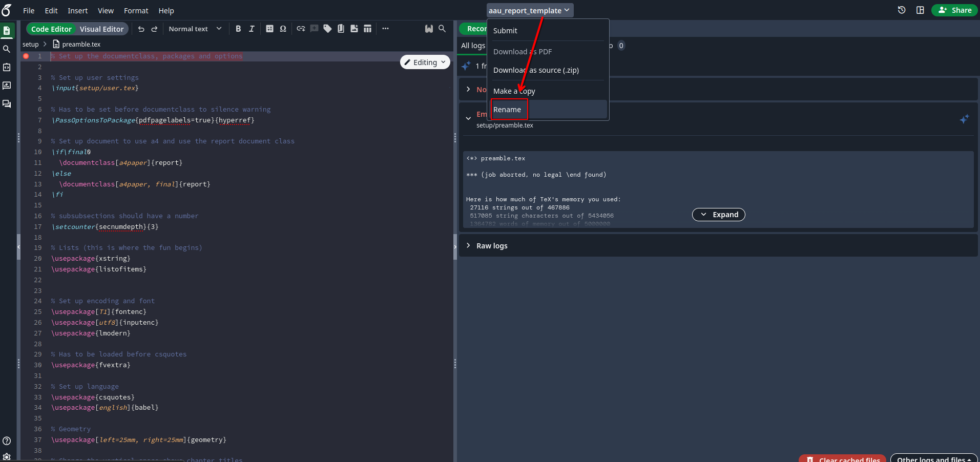The image size is (980, 462).
Task: Click the preamble.tex breadcrumb file
Action: pos(77,45)
